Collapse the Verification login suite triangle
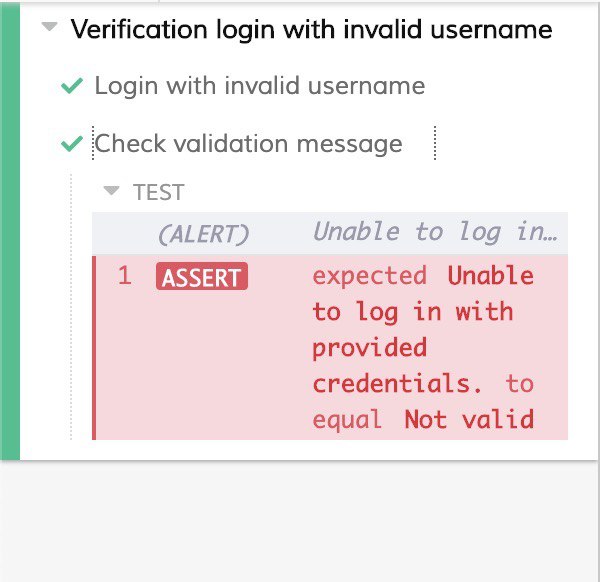This screenshot has width=600, height=582. click(49, 29)
